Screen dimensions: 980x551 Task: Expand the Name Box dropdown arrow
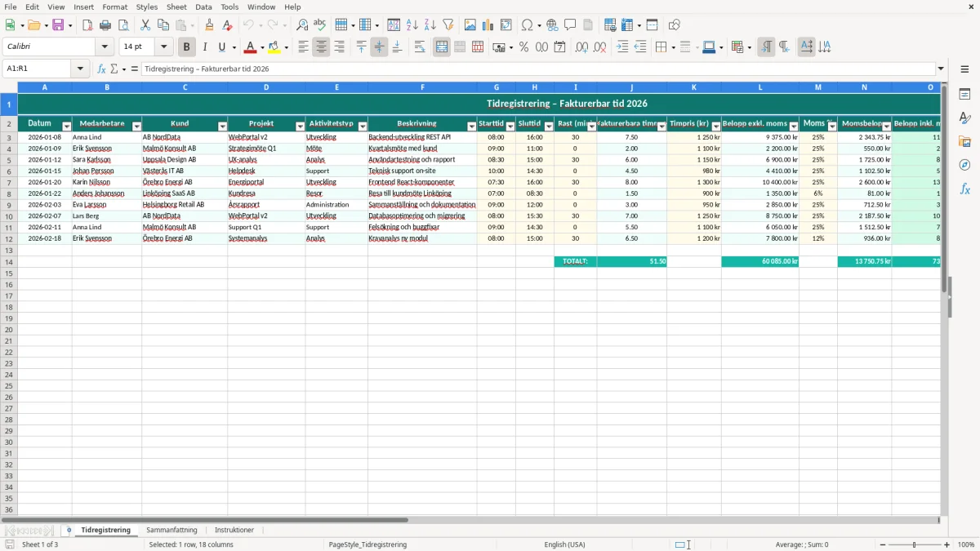80,69
